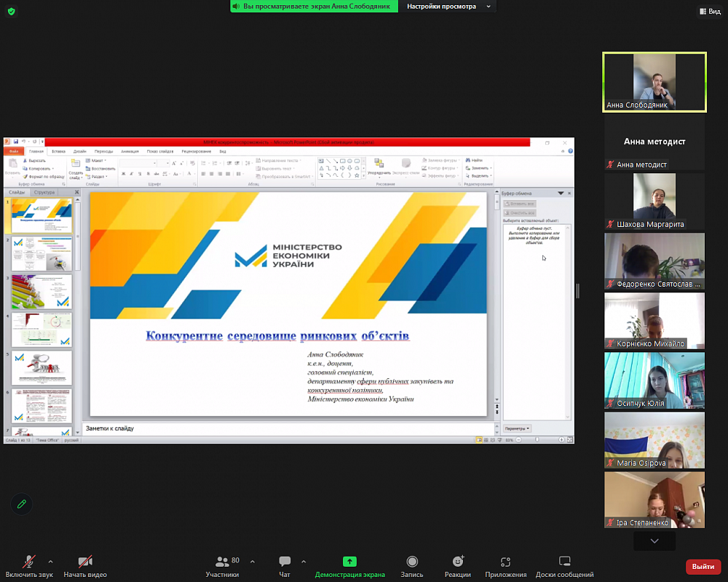Select the oval shape in shapes gallery
The height and width of the screenshot is (582, 728).
(349, 161)
